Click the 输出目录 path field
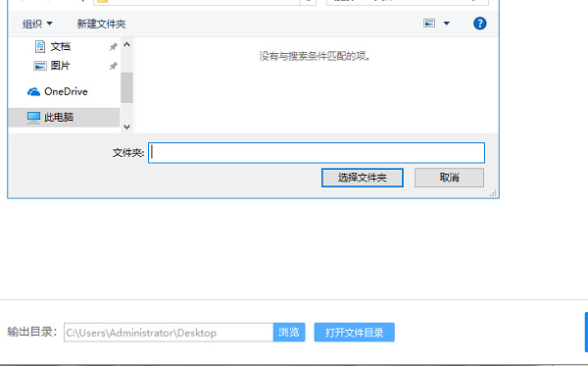The height and width of the screenshot is (366, 588). tap(169, 333)
